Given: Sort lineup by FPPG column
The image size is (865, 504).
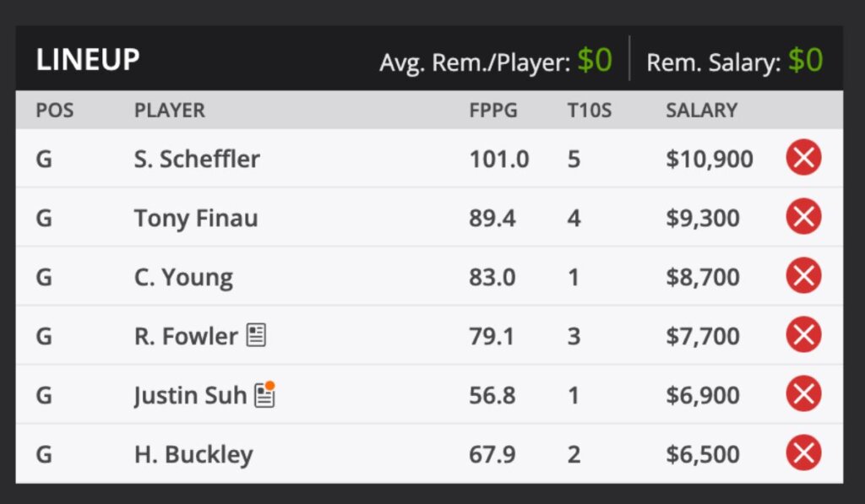Looking at the screenshot, I should pyautogui.click(x=493, y=110).
